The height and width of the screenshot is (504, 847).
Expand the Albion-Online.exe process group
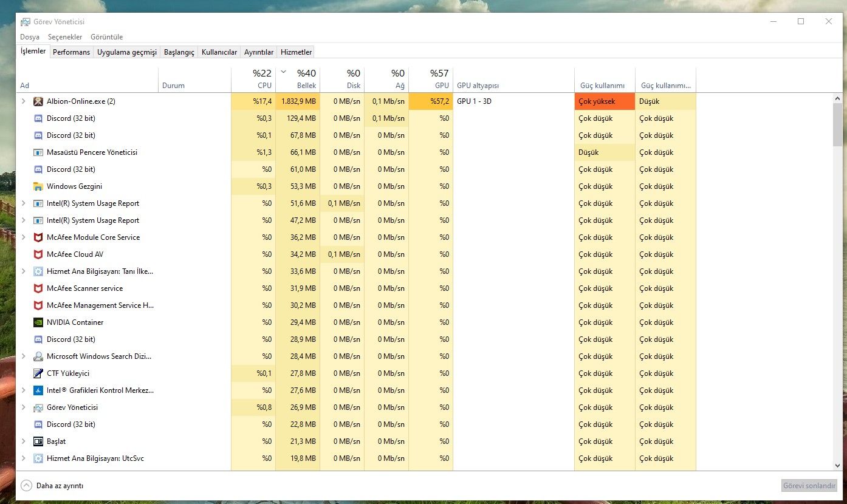click(24, 101)
